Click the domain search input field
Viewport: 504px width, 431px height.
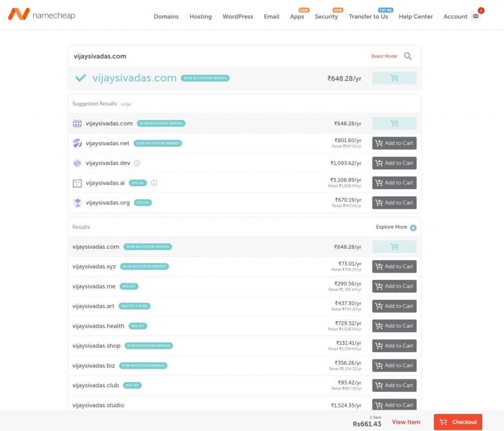point(219,56)
